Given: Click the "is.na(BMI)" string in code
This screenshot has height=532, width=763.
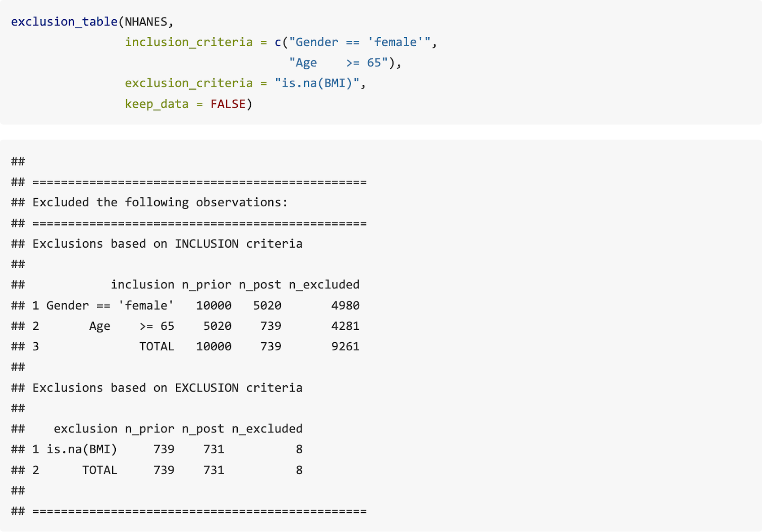Looking at the screenshot, I should coord(317,83).
